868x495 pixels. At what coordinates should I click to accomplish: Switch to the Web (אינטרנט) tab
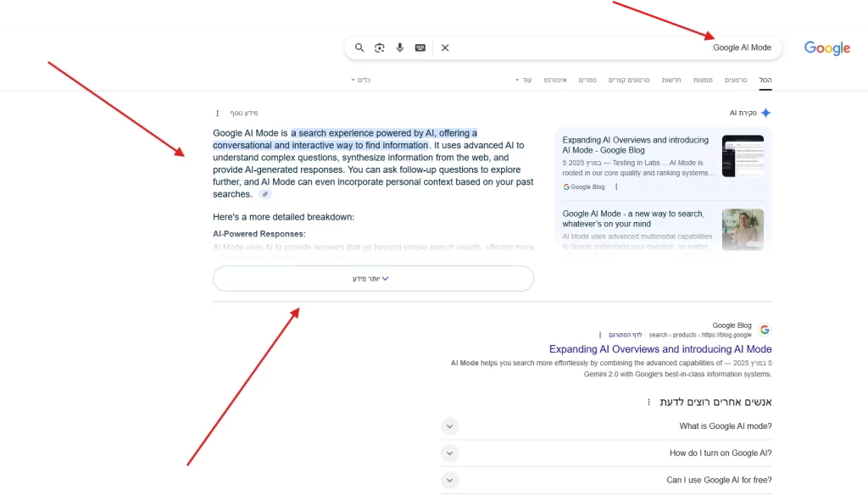pyautogui.click(x=555, y=80)
